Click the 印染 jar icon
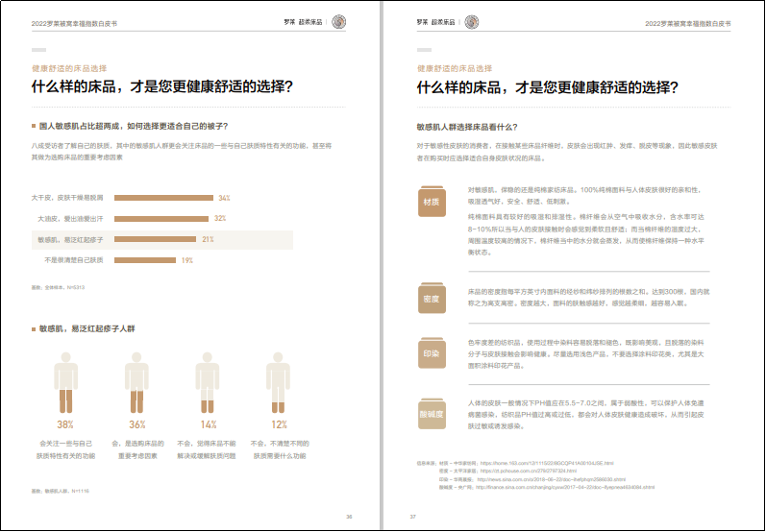766x532 pixels. [432, 352]
